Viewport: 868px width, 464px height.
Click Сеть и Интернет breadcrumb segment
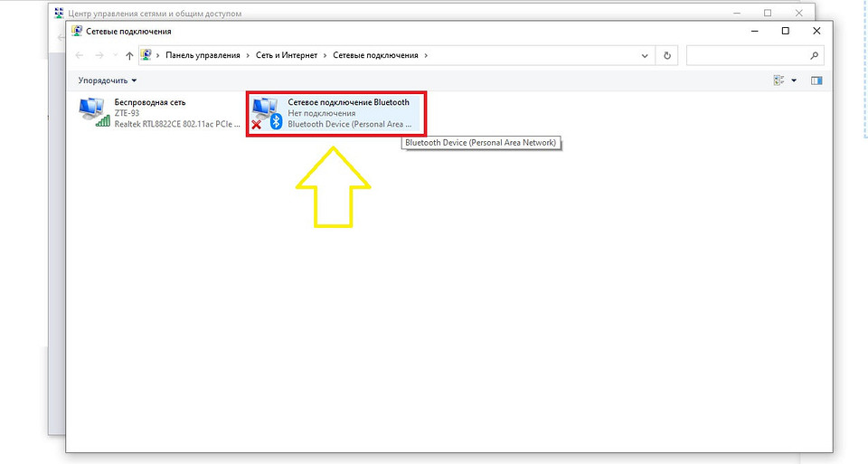[x=287, y=55]
